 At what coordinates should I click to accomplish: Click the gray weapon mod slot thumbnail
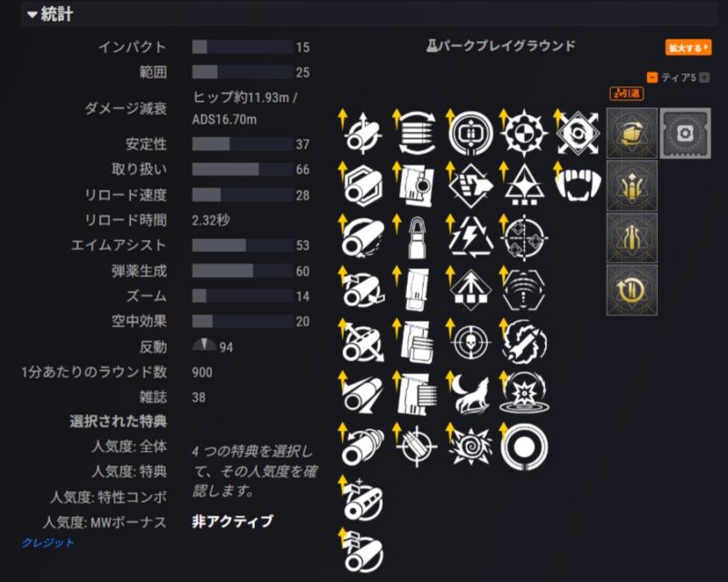point(685,133)
